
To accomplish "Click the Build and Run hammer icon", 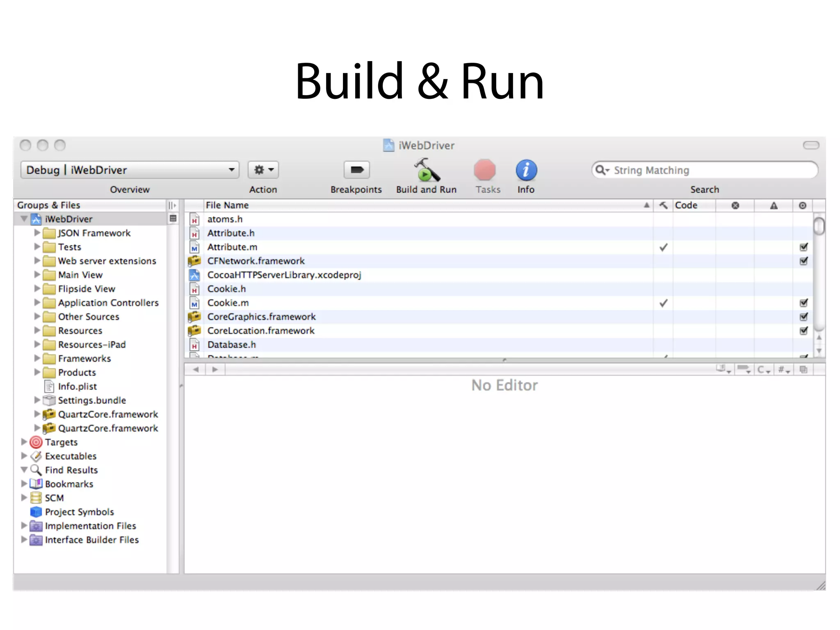I will 427,170.
